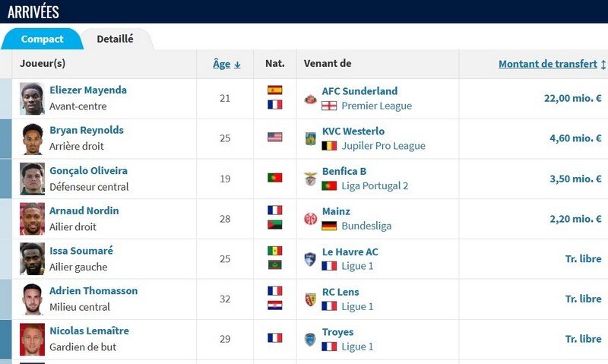The width and height of the screenshot is (608, 364).
Task: Click the Mainz club logo icon
Action: point(310,219)
